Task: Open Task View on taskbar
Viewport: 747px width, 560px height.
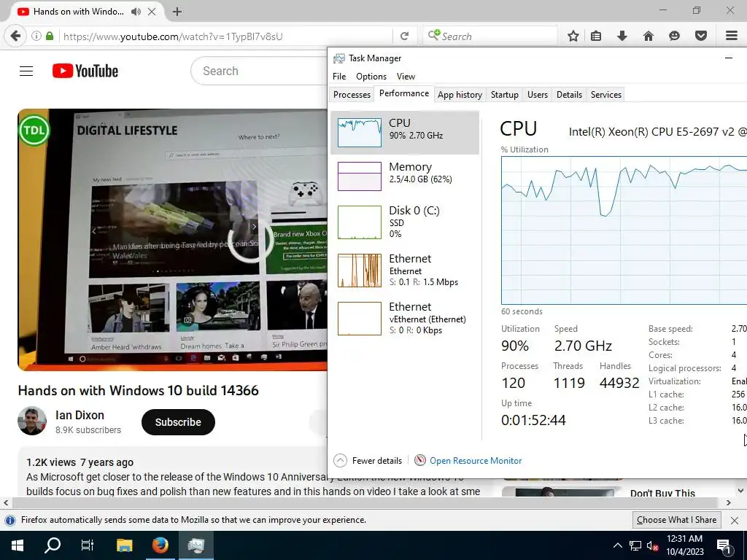Action: tap(88, 545)
